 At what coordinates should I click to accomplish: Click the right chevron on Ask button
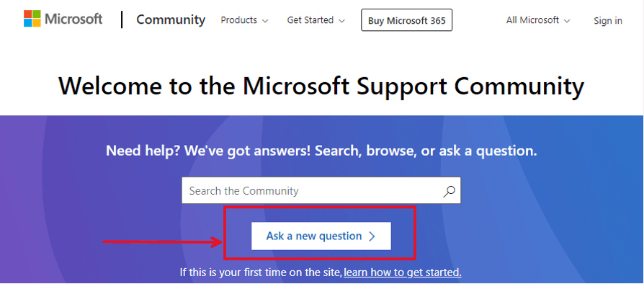(x=372, y=236)
